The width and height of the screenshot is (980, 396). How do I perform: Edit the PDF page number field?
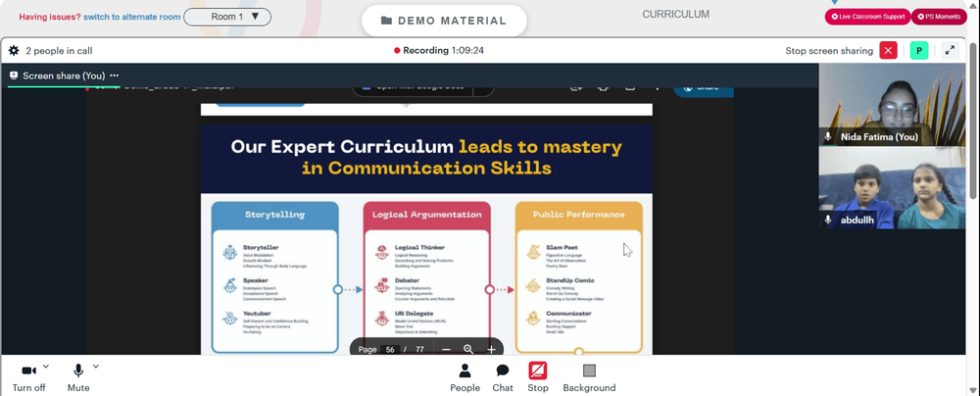pyautogui.click(x=391, y=350)
